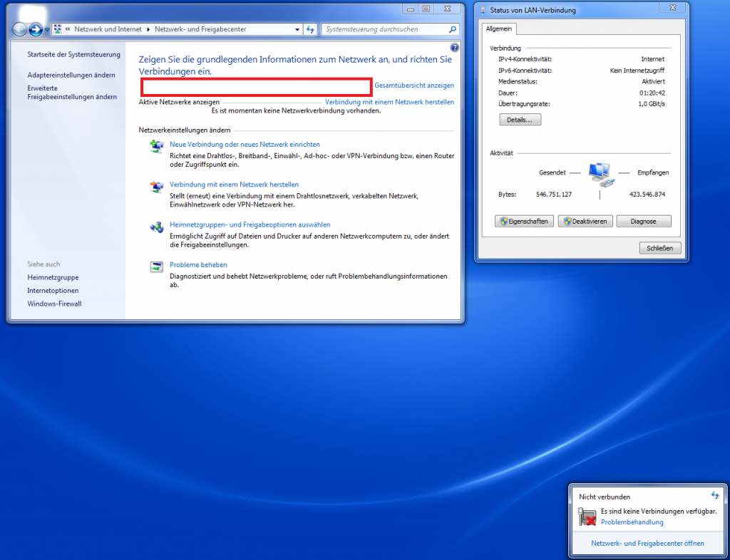The height and width of the screenshot is (560, 730).
Task: Click the new connection setup icon
Action: [157, 146]
